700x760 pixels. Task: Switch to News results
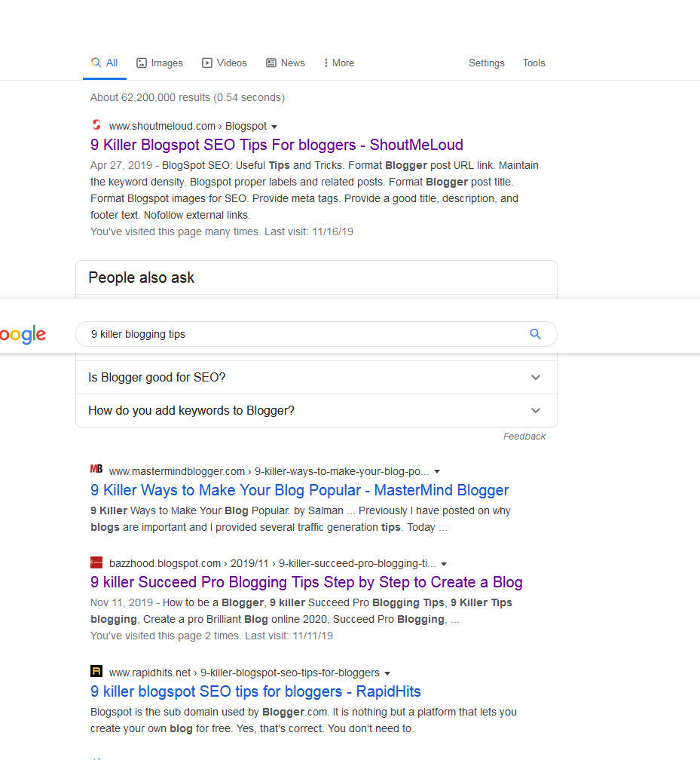click(x=286, y=63)
